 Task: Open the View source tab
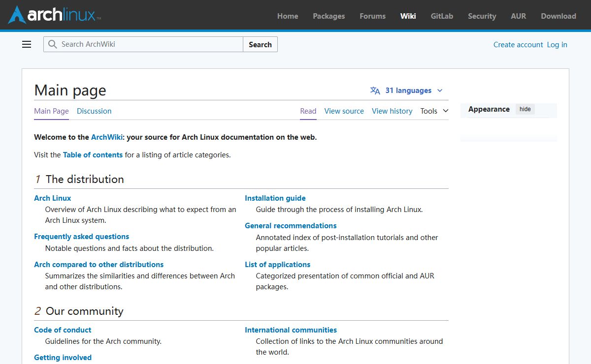click(x=344, y=111)
